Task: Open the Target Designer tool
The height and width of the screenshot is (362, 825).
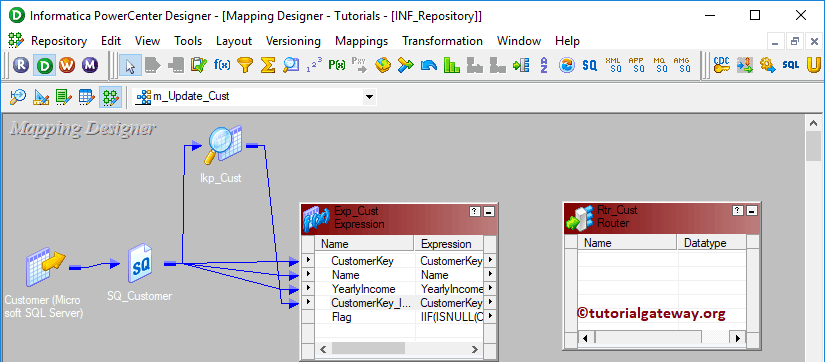Action: pos(41,97)
